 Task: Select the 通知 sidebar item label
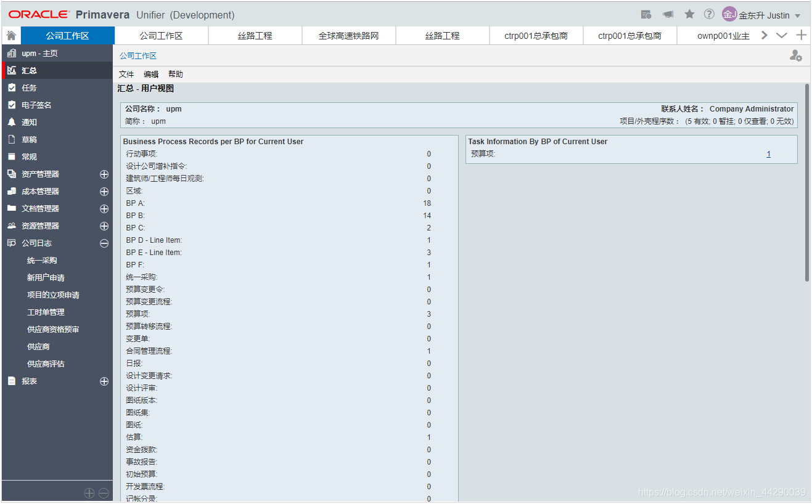click(29, 123)
